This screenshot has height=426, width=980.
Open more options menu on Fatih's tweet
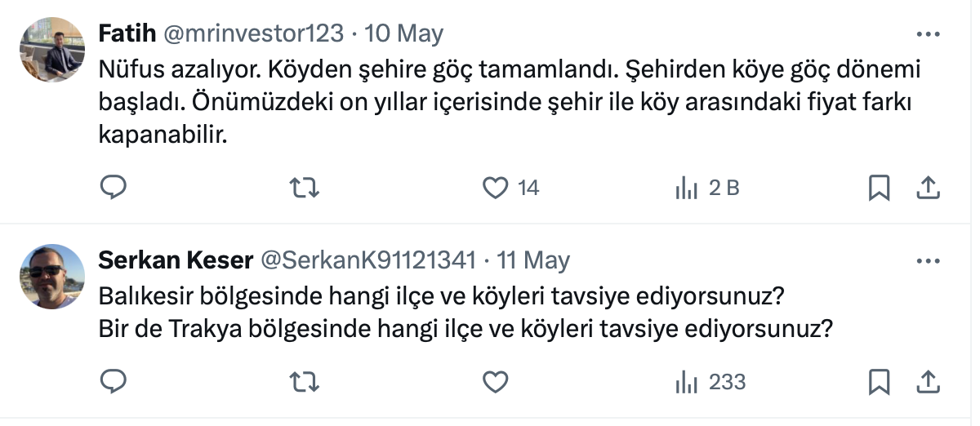click(x=929, y=34)
